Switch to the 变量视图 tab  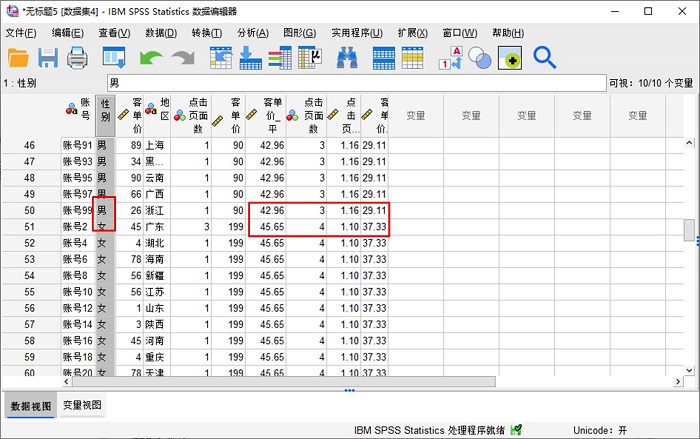(x=80, y=405)
